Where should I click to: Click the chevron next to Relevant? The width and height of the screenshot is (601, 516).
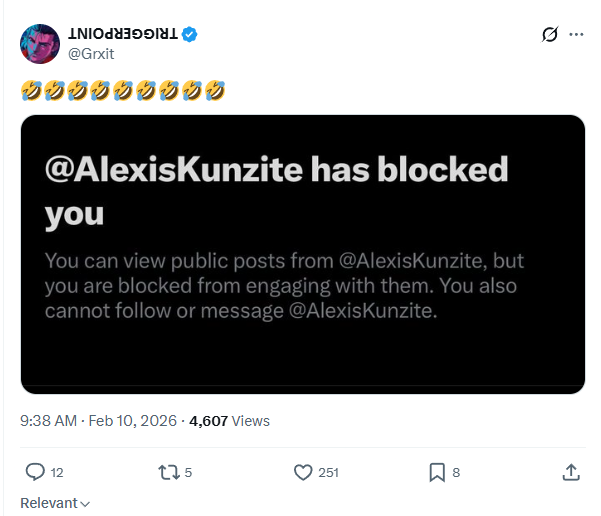[86, 504]
